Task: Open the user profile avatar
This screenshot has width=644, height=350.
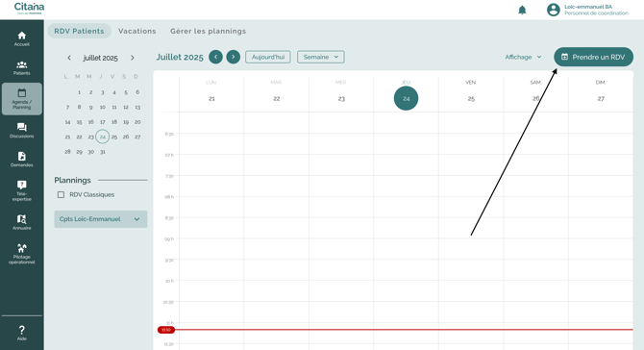Action: (x=554, y=10)
